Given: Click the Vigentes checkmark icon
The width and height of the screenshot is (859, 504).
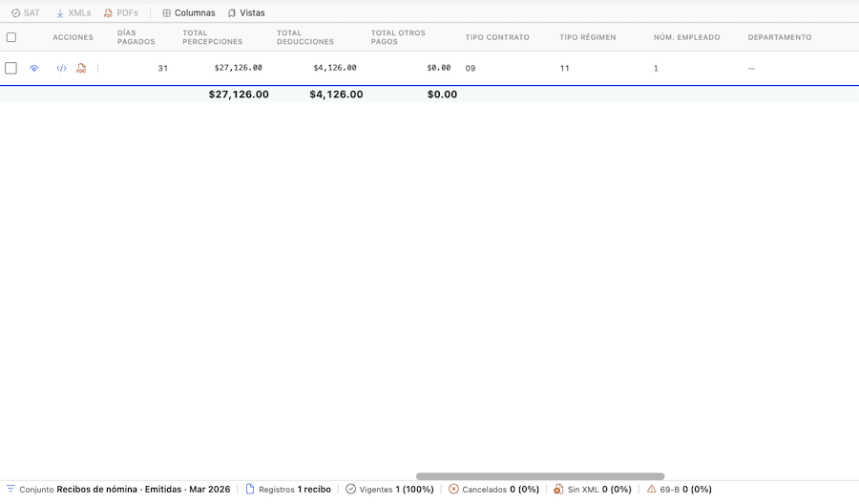Looking at the screenshot, I should coord(350,489).
